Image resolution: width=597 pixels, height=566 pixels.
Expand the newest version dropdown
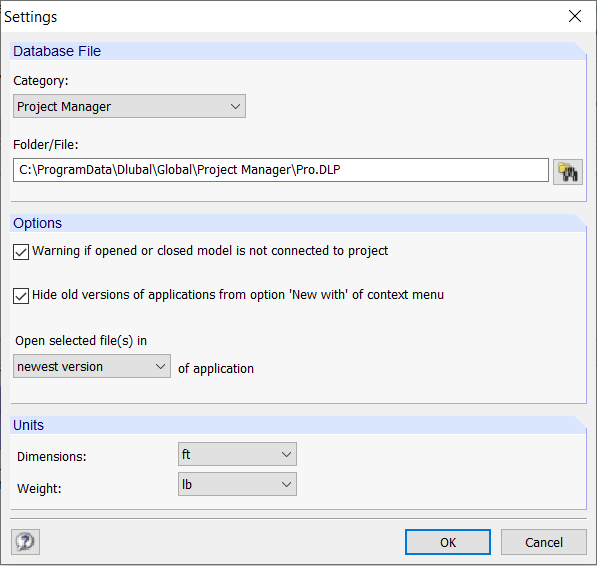tap(92, 366)
